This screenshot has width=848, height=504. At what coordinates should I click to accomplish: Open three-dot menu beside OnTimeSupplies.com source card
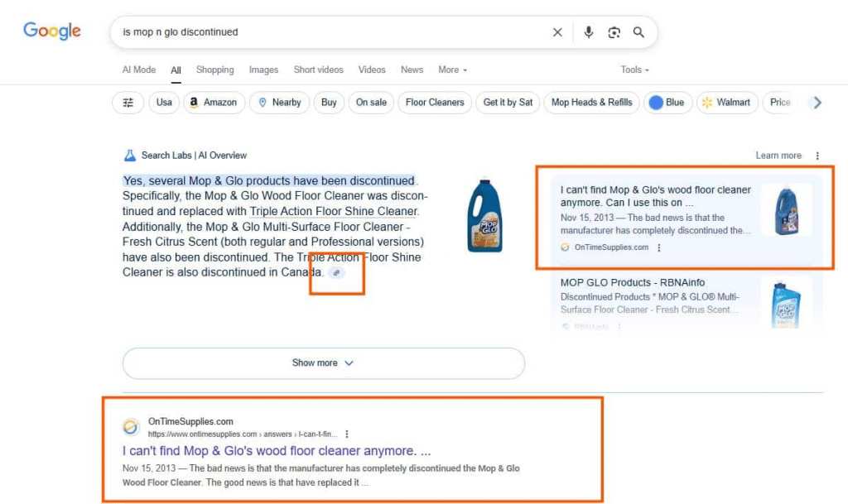click(658, 247)
